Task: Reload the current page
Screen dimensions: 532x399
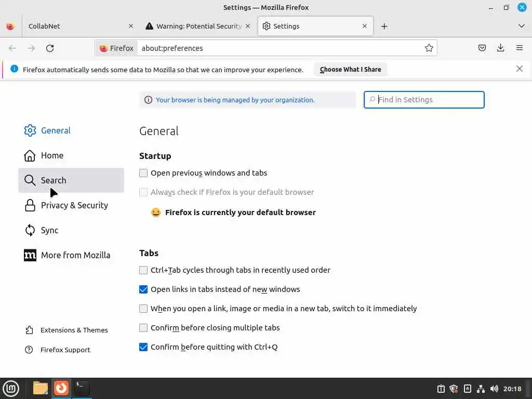Action: coord(50,48)
